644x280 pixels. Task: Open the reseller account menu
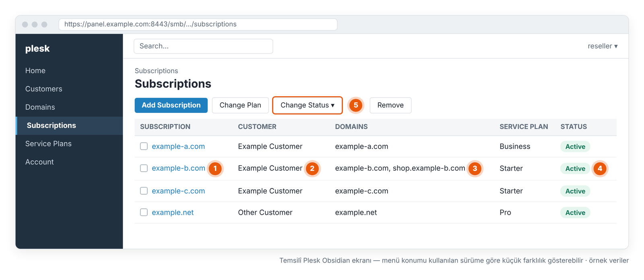coord(603,46)
